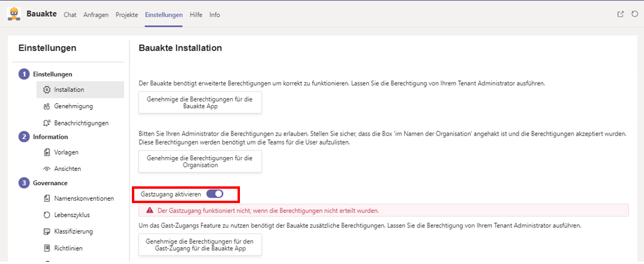The image size is (644, 264).
Task: Click the Klassifizierung icon in sidebar
Action: click(x=47, y=232)
